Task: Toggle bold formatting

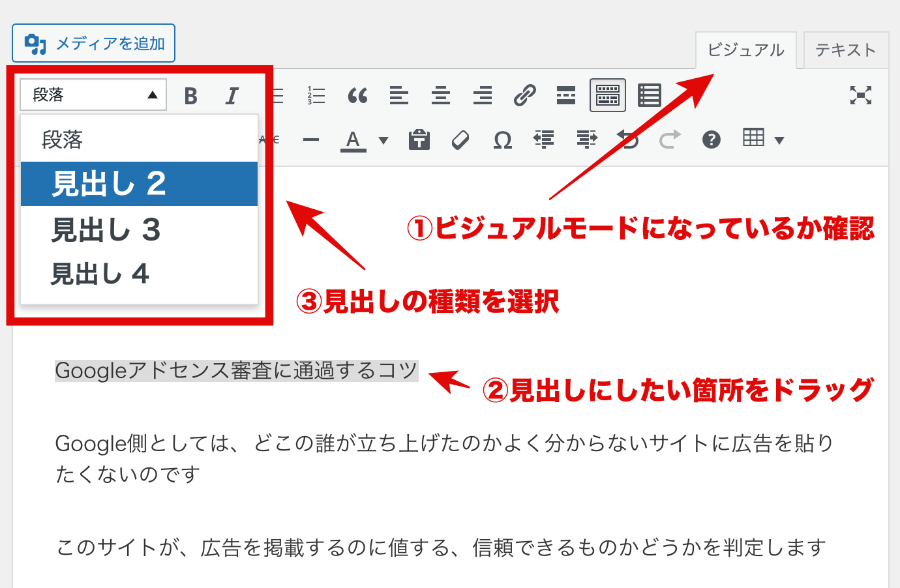Action: pyautogui.click(x=190, y=96)
